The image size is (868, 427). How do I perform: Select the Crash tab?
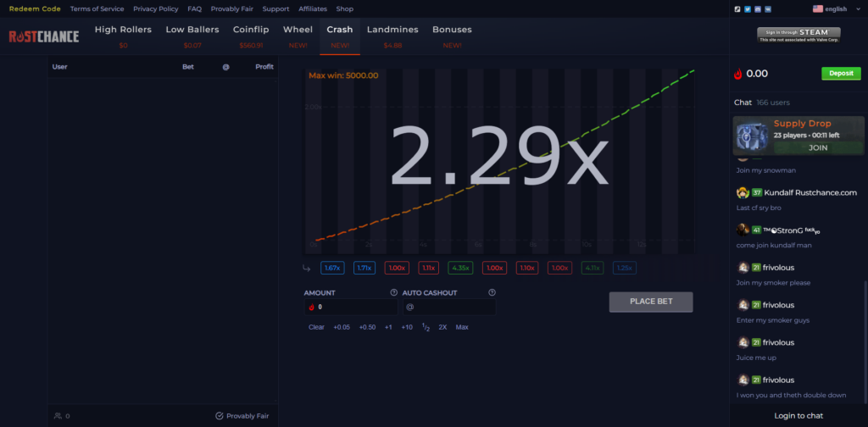(340, 36)
